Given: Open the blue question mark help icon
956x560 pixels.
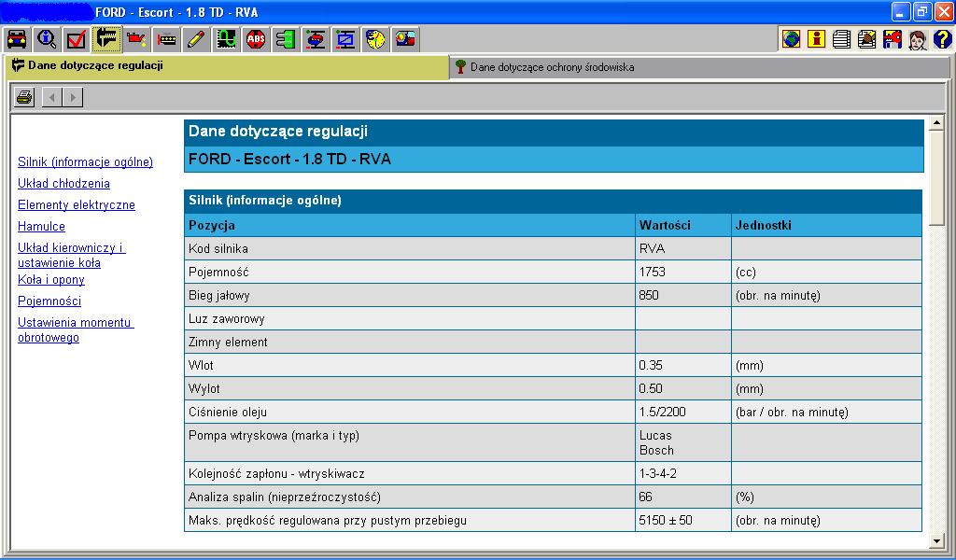Looking at the screenshot, I should pyautogui.click(x=942, y=39).
